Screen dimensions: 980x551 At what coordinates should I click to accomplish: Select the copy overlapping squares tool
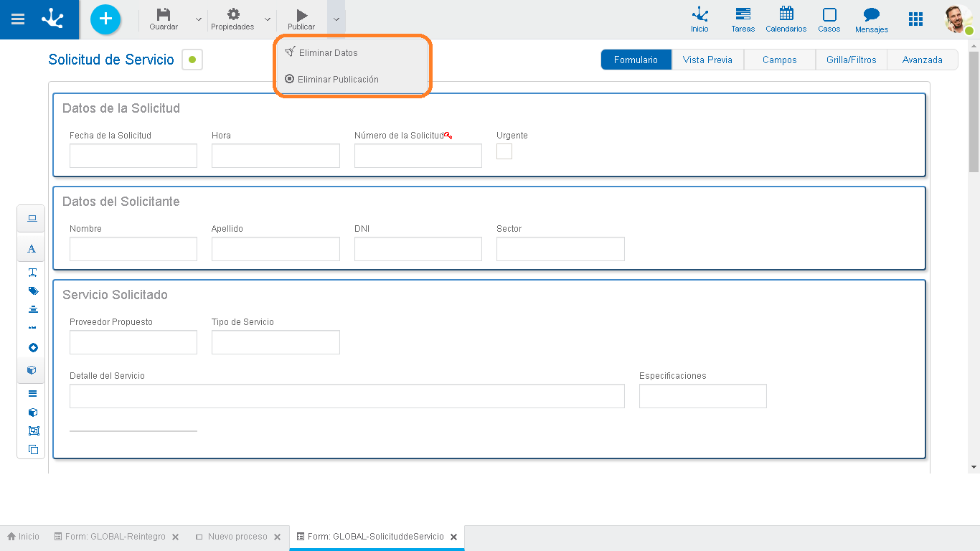[33, 450]
